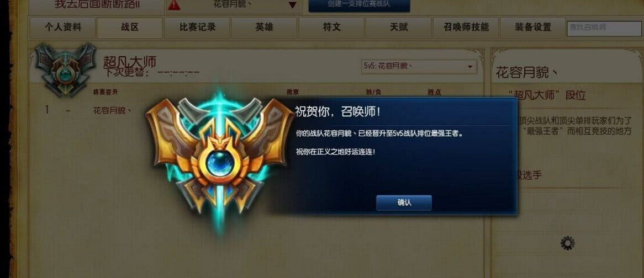Select the 英雄 tab
The width and height of the screenshot is (644, 278).
pos(264,28)
